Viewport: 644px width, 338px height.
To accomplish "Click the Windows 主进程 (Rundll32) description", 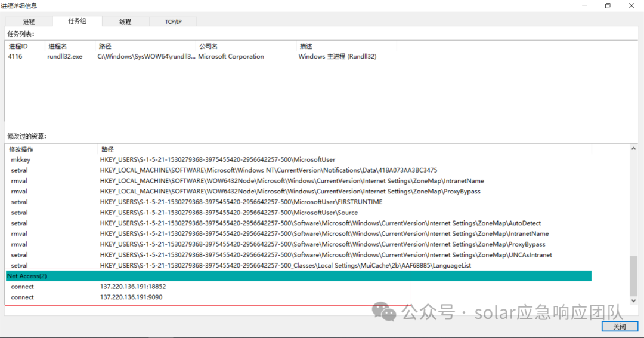I will tap(337, 56).
